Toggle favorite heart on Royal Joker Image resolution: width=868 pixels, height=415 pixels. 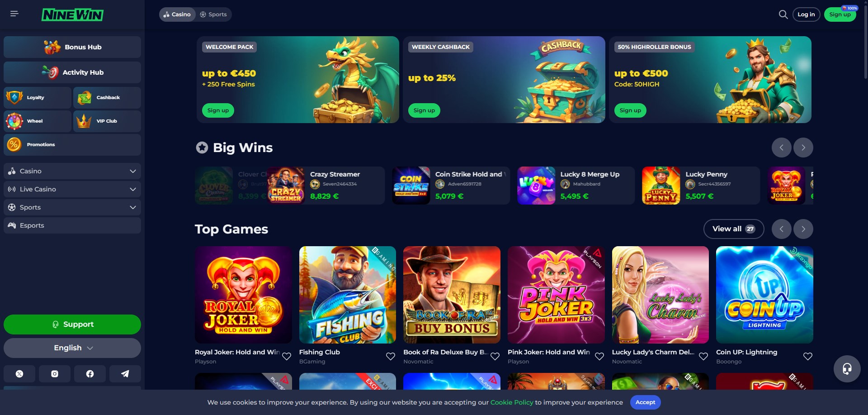coord(287,357)
